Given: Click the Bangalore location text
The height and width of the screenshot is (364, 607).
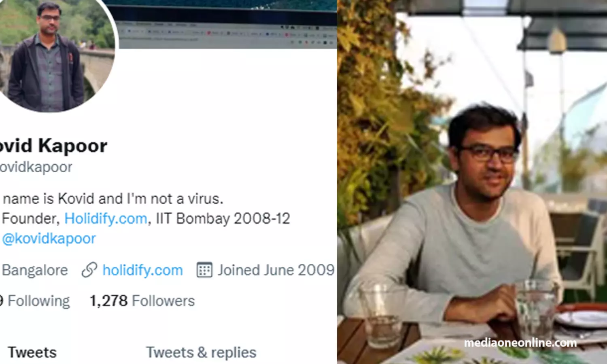Looking at the screenshot, I should 35,270.
